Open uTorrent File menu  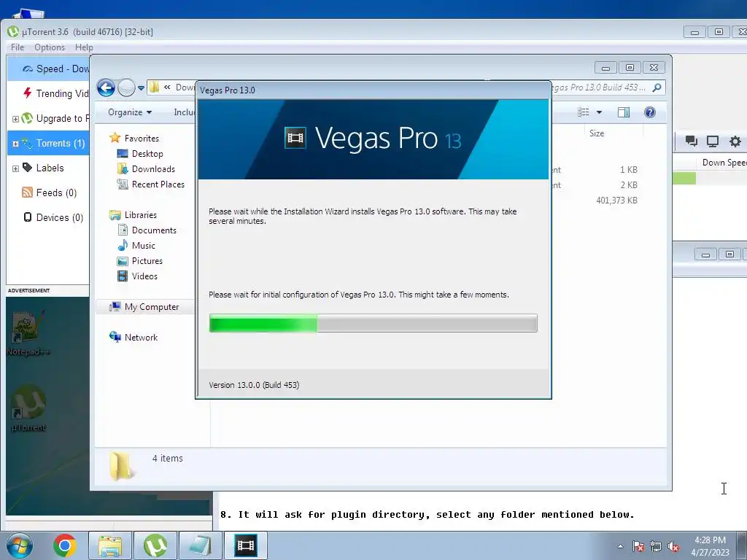(18, 47)
